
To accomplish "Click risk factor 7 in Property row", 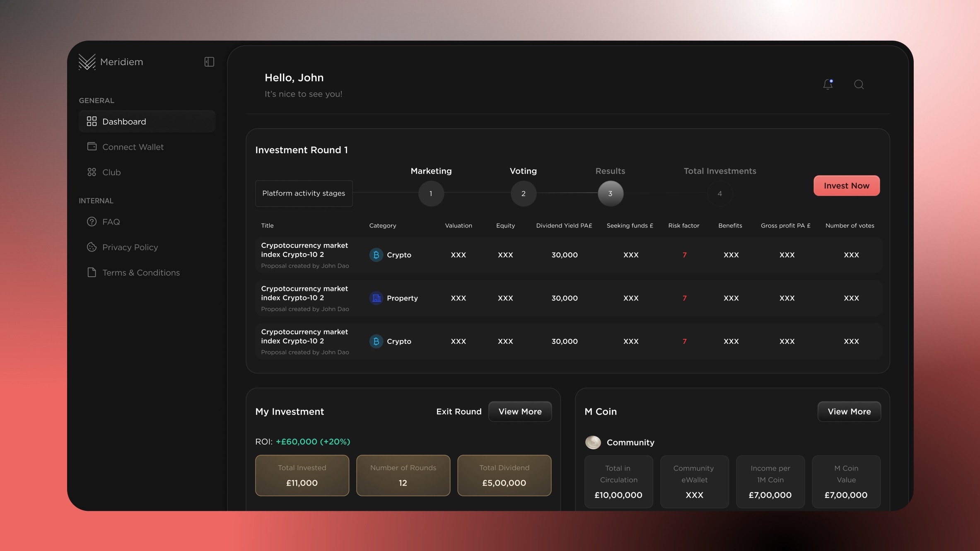I will [x=684, y=298].
